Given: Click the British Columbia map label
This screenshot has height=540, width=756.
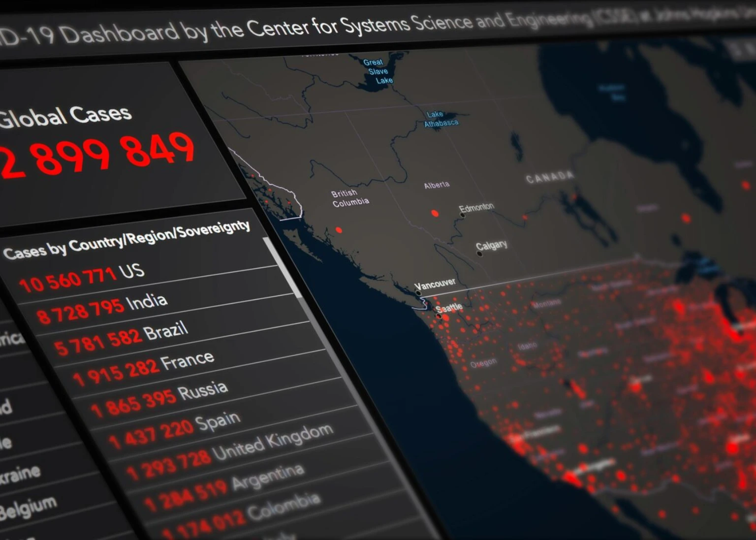Looking at the screenshot, I should [350, 197].
